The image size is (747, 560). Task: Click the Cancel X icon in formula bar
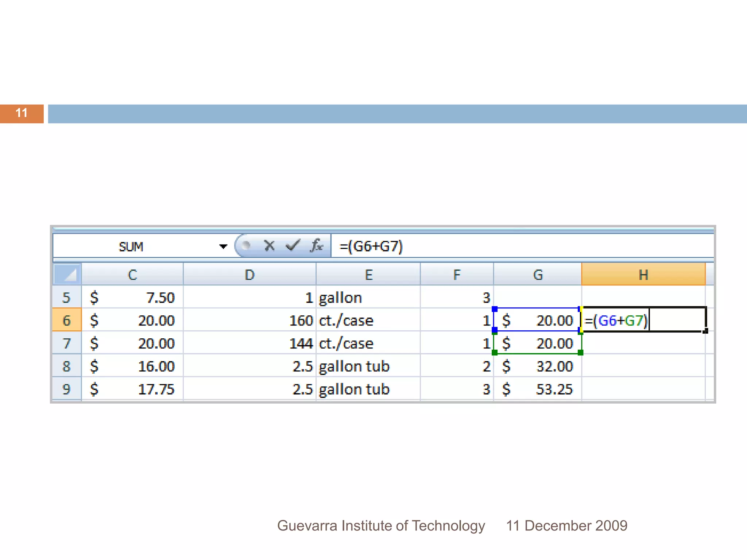pos(269,246)
